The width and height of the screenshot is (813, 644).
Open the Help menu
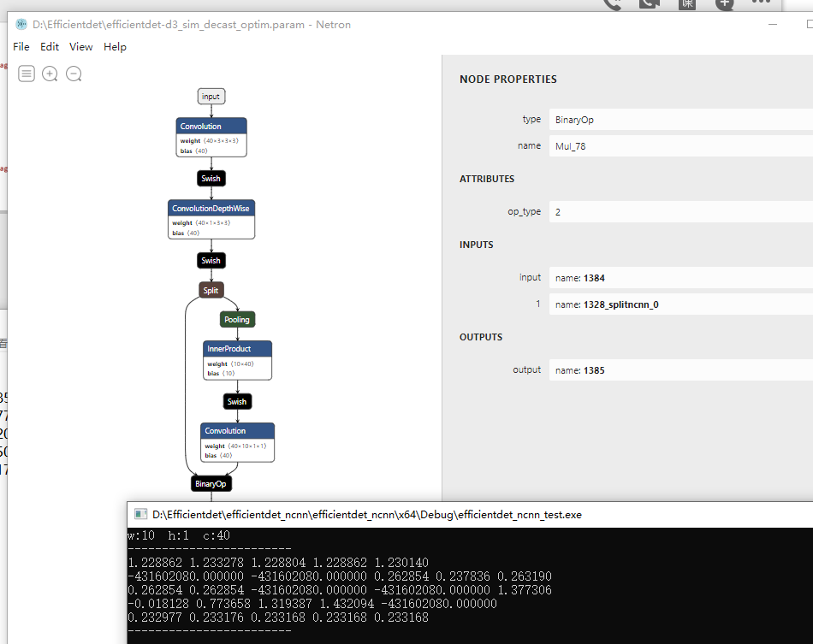(x=115, y=46)
